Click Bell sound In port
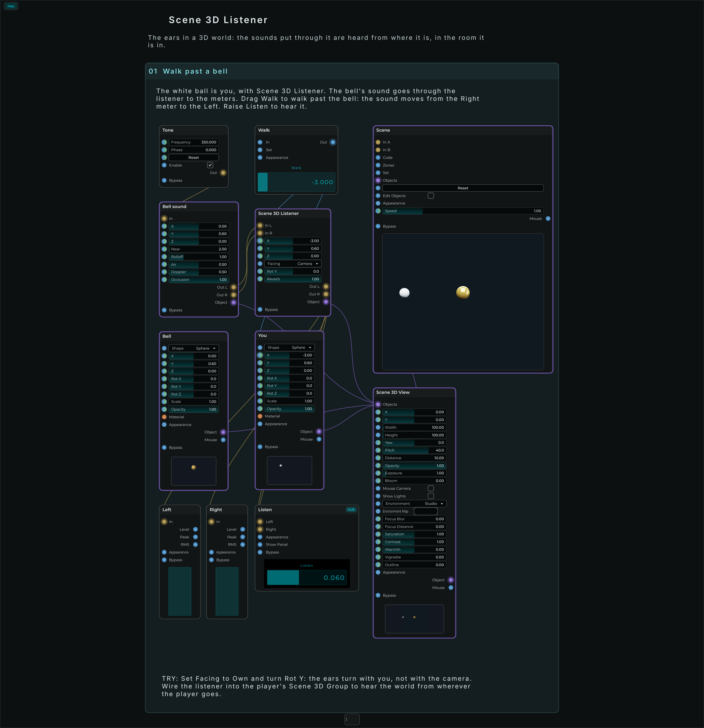 coord(164,218)
